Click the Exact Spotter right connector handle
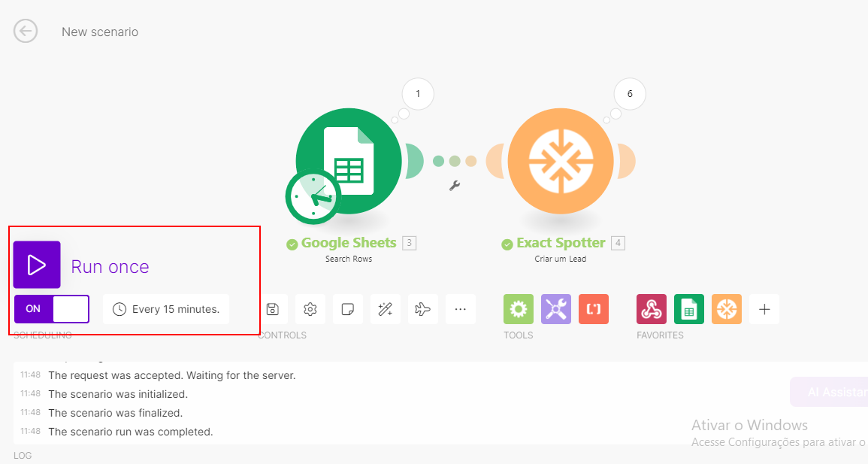Image resolution: width=868 pixels, height=464 pixels. [x=625, y=161]
